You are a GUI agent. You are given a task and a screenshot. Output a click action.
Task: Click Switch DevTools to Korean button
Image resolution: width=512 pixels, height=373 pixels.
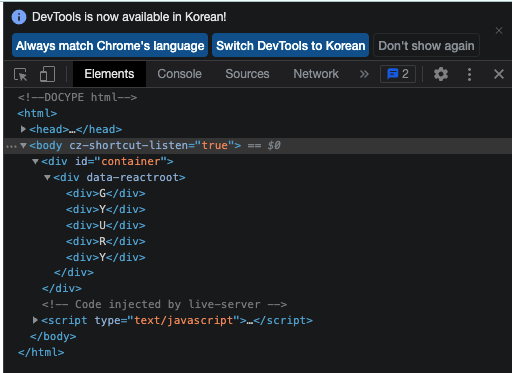[x=290, y=45]
